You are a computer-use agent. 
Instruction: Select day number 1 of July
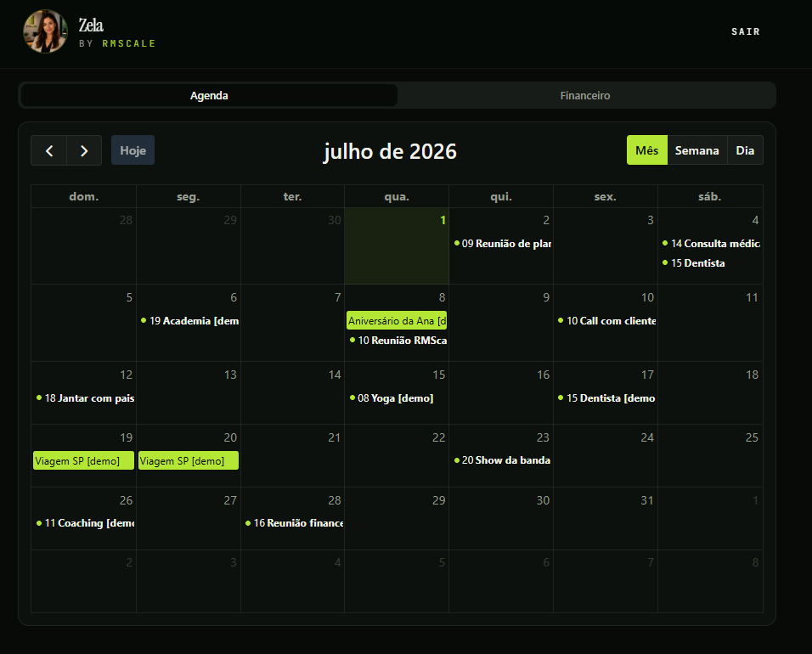coord(443,221)
